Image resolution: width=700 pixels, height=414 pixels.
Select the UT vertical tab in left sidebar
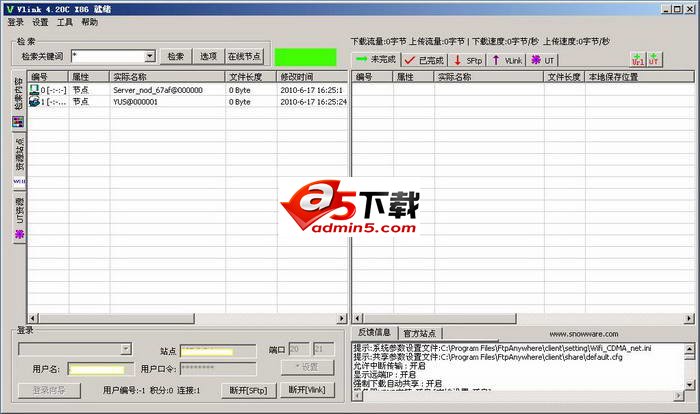pos(19,217)
